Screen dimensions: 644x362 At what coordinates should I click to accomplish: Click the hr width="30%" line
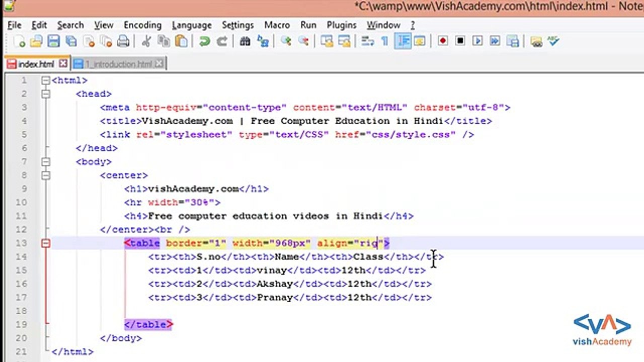(x=172, y=203)
